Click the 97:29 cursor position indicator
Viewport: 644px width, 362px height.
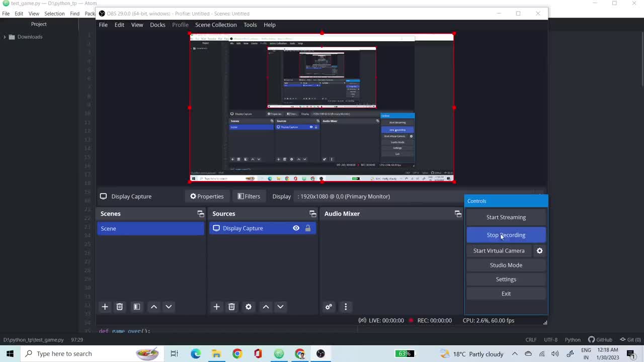tap(77, 339)
